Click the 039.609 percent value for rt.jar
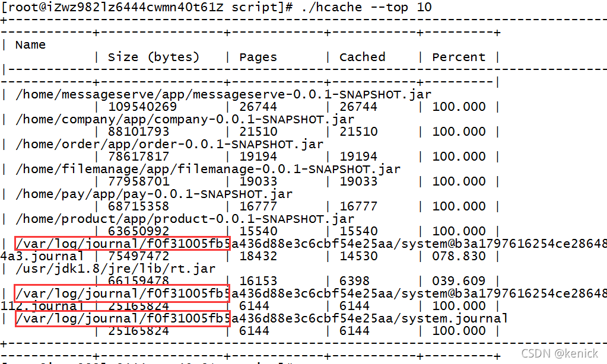Viewport: 607px width, 364px height. pyautogui.click(x=458, y=281)
